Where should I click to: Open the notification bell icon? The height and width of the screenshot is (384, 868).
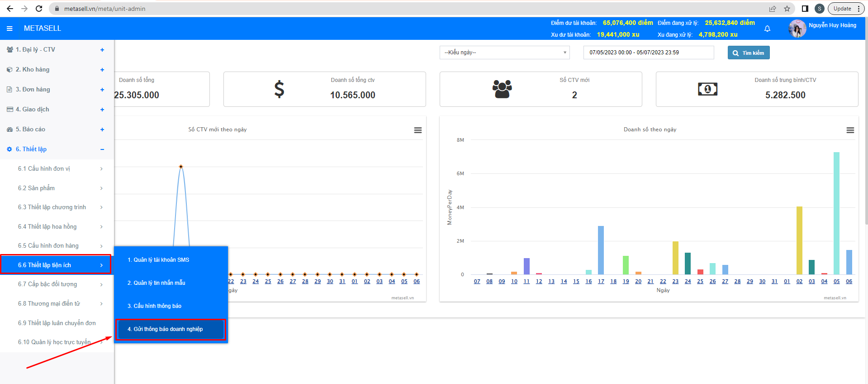click(767, 29)
